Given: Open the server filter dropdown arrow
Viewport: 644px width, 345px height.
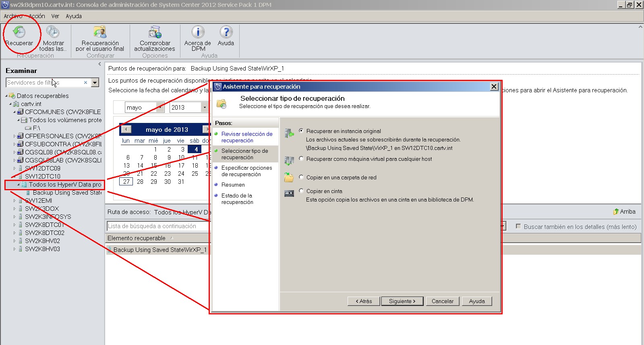Looking at the screenshot, I should [x=95, y=83].
